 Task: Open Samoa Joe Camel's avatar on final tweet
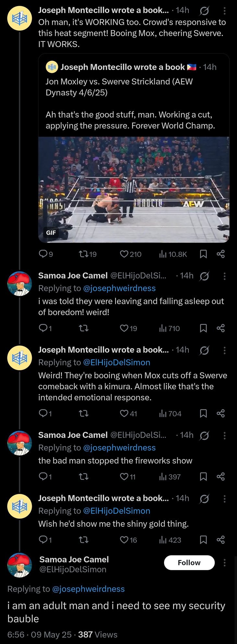click(19, 565)
